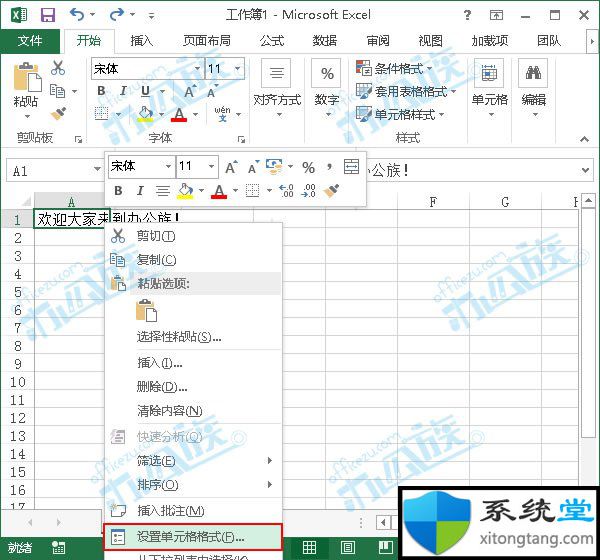Viewport: 600px width, 560px height.
Task: Open the 对齐方式 alignment group
Action: click(x=277, y=89)
